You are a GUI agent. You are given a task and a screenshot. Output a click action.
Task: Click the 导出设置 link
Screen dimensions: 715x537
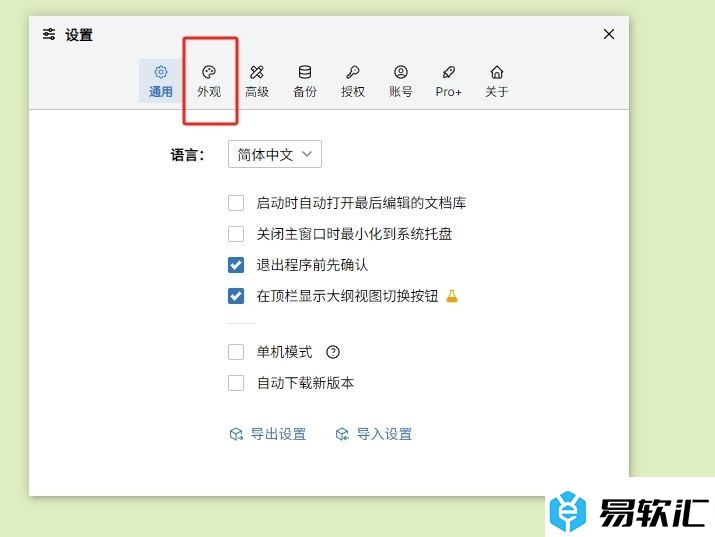278,434
